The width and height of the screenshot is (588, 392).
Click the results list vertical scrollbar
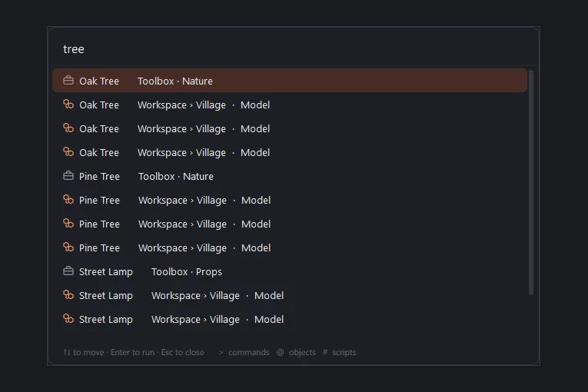click(x=530, y=182)
